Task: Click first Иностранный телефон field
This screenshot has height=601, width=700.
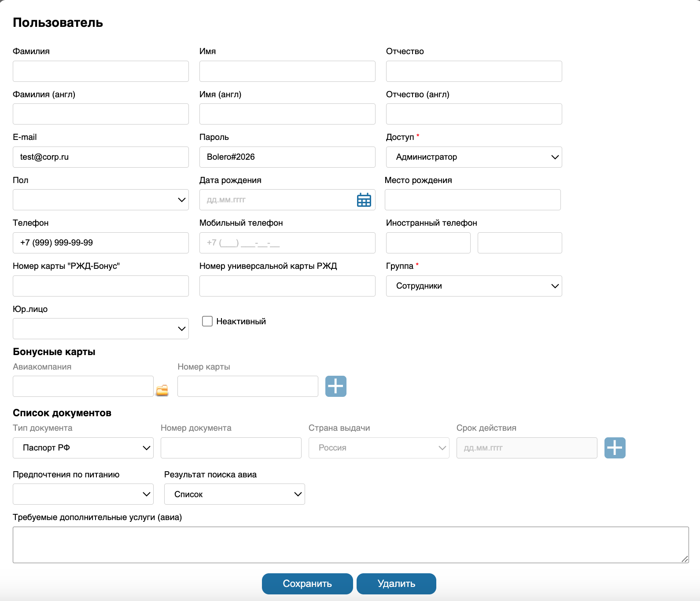Action: [x=428, y=243]
